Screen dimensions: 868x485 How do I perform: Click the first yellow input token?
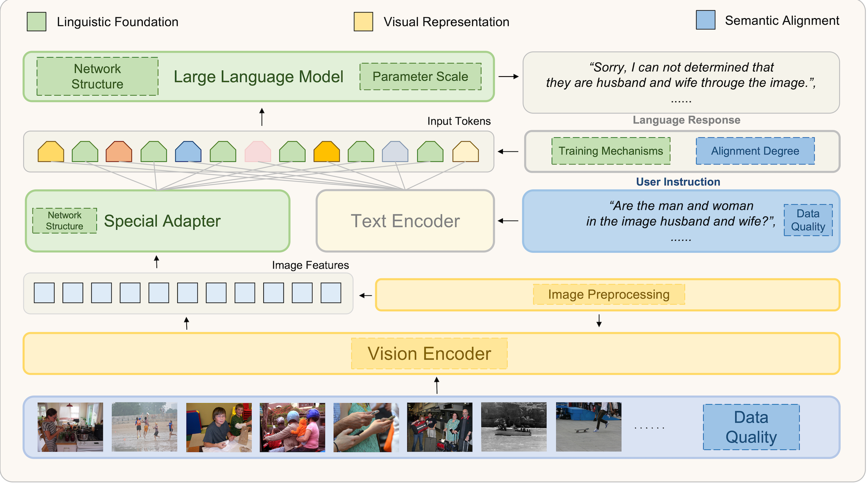pyautogui.click(x=51, y=151)
